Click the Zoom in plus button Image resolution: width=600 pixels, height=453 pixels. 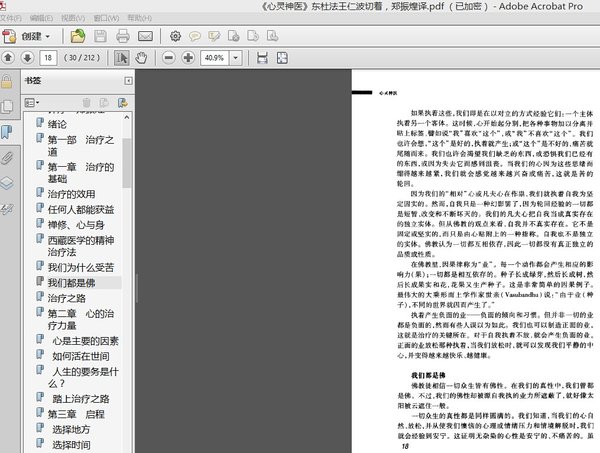click(188, 58)
